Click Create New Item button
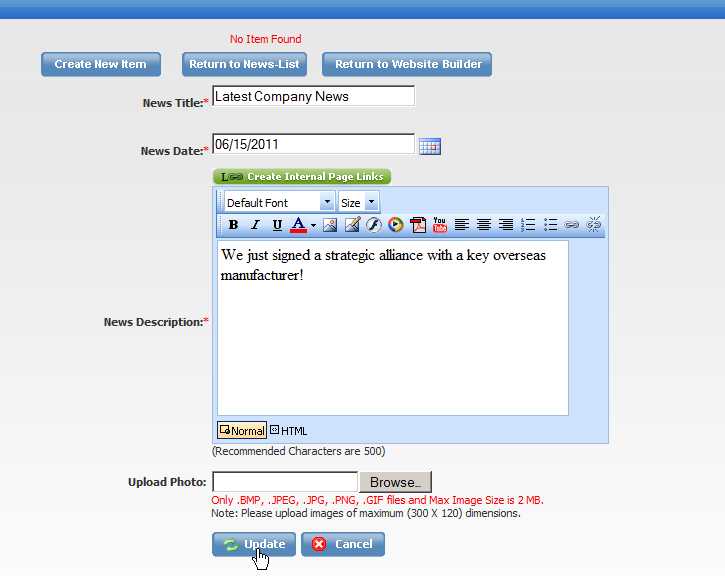 (x=101, y=64)
